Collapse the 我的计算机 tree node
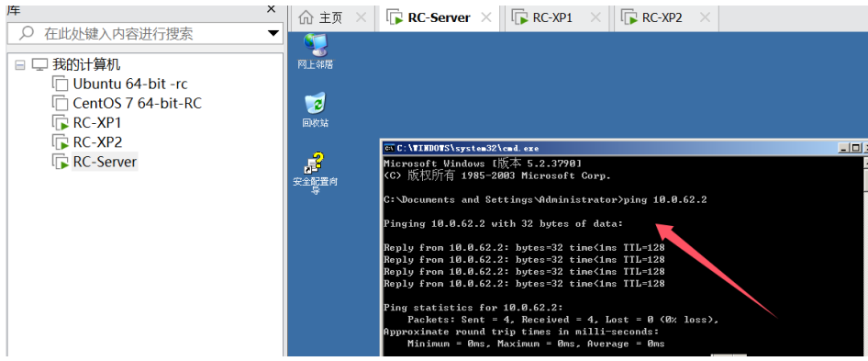Image resolution: width=868 pixels, height=361 pixels. 20,65
